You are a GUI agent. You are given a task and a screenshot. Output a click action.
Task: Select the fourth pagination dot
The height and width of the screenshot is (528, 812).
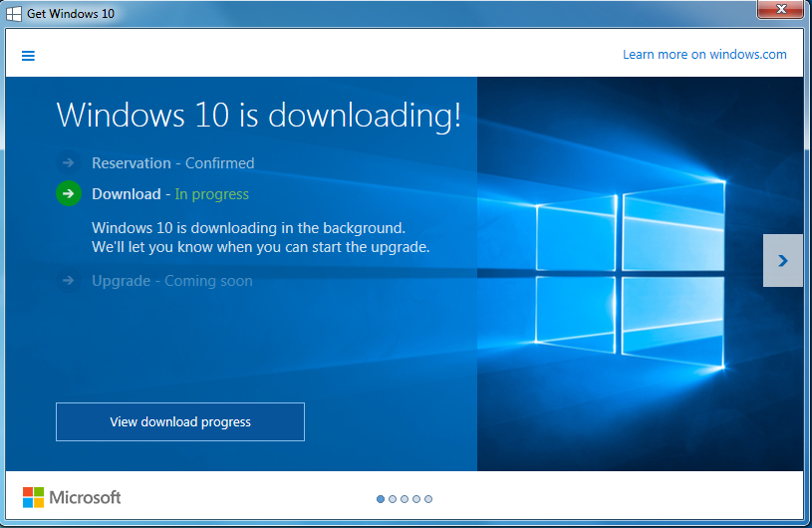click(416, 499)
